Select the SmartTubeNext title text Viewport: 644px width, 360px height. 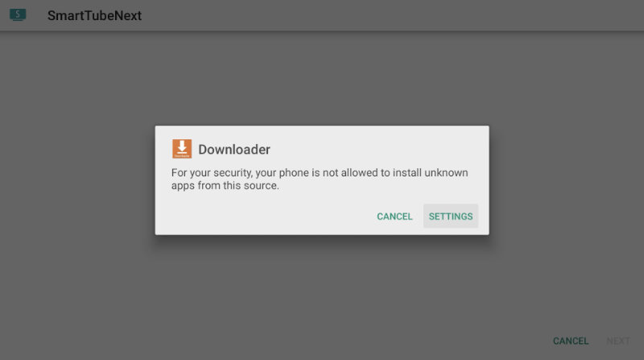(x=94, y=15)
